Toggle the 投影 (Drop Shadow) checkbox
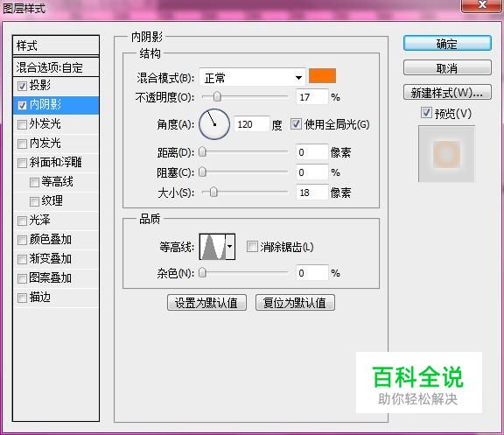 pyautogui.click(x=22, y=86)
